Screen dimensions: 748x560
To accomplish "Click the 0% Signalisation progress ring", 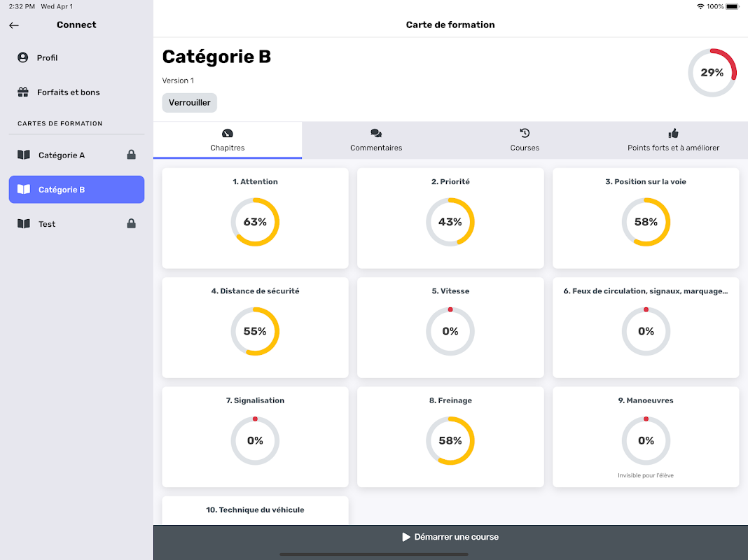I will 255,441.
